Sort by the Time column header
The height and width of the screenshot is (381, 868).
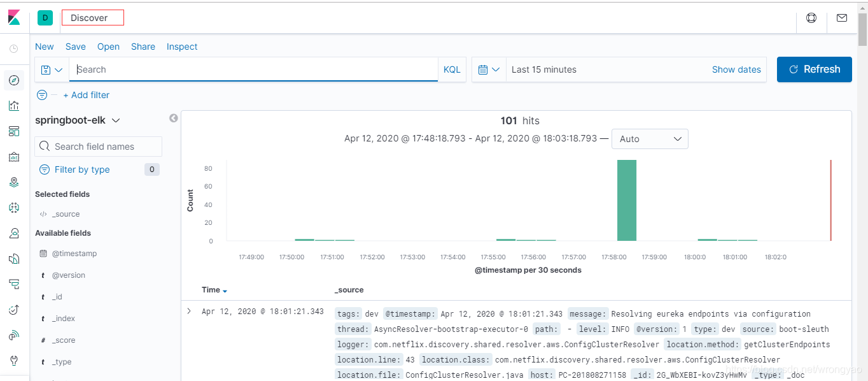pos(214,290)
